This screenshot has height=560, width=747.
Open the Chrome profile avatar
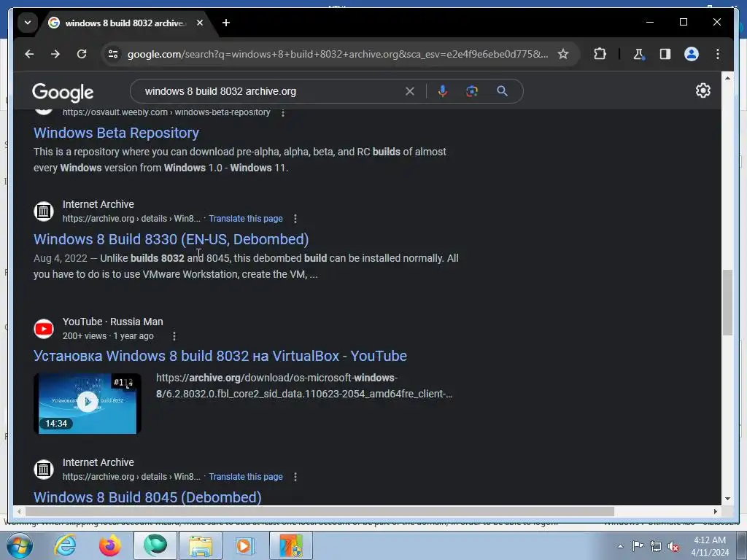pyautogui.click(x=692, y=54)
